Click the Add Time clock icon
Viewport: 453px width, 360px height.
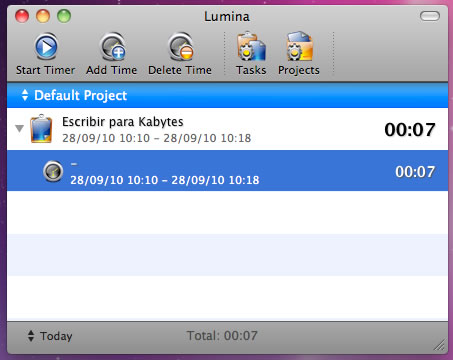(x=113, y=46)
